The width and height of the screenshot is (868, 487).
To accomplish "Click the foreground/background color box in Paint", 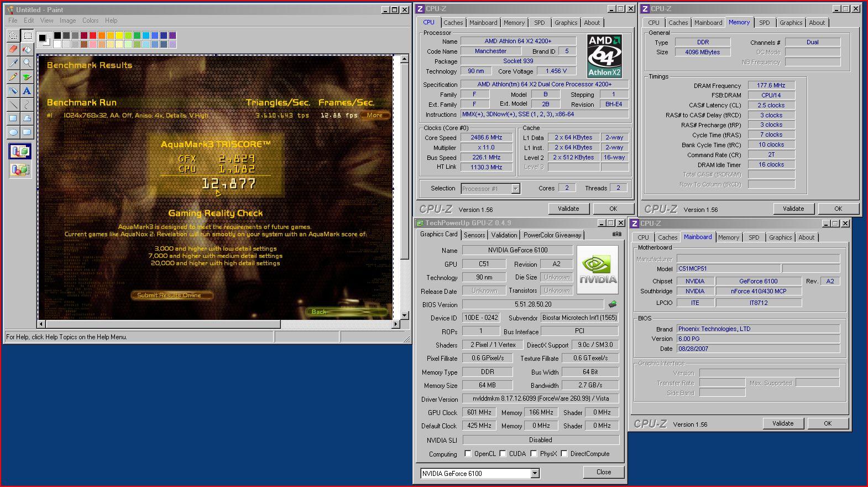I will [x=44, y=40].
